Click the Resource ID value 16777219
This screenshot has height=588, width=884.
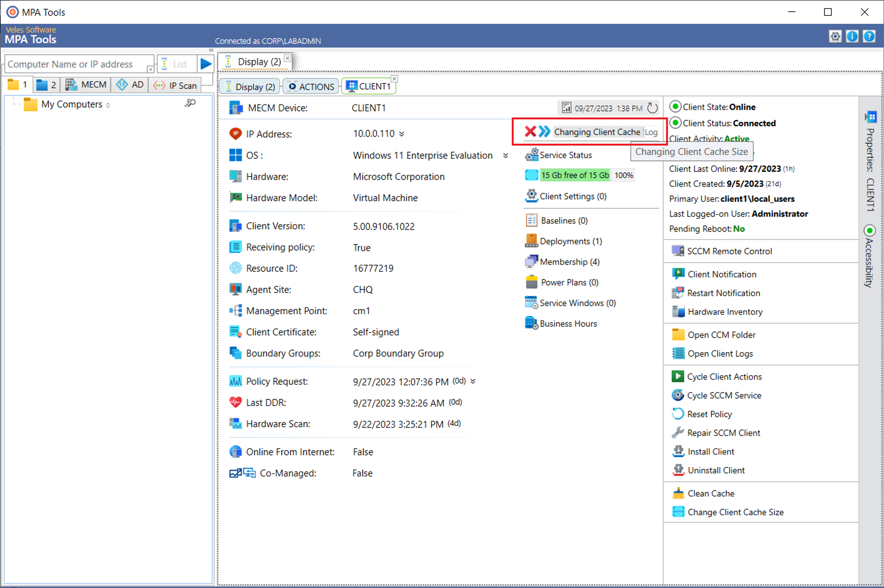click(x=373, y=268)
